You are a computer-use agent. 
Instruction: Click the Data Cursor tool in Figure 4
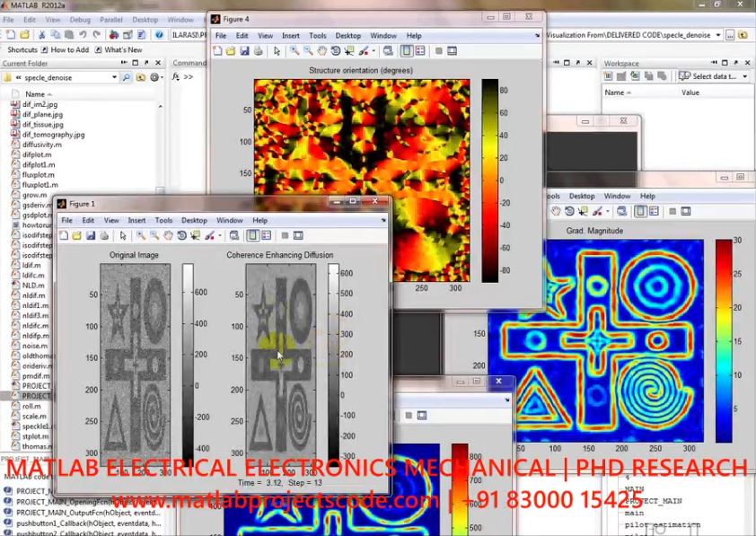point(349,51)
